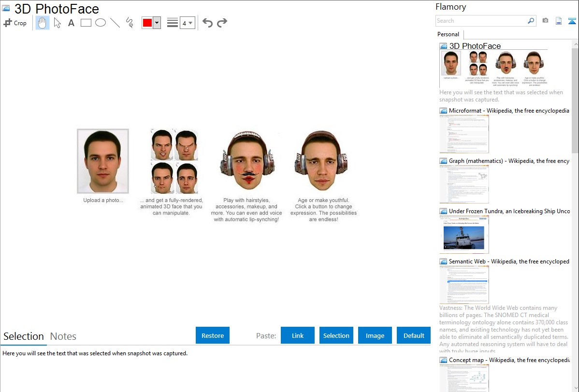The image size is (579, 392).
Task: Choose the arrow pointer tool
Action: tap(57, 23)
